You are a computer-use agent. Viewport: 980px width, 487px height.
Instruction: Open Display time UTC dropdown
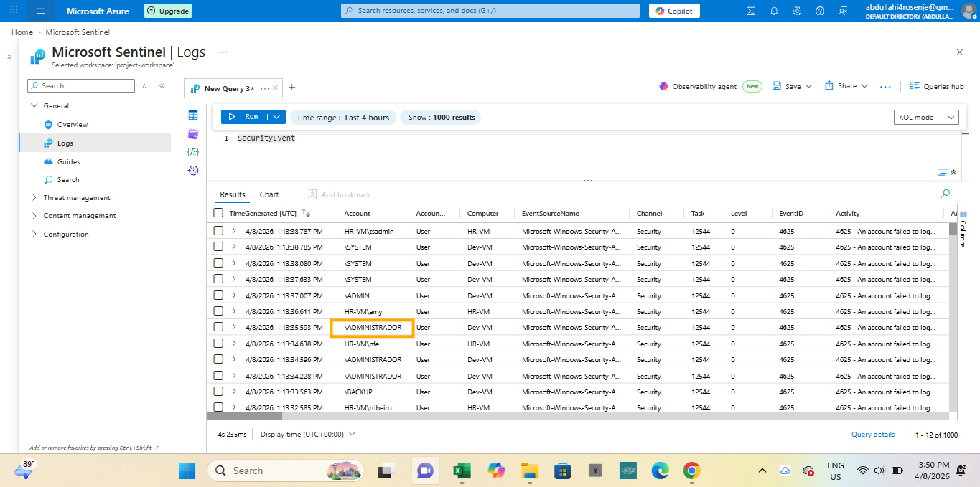(x=308, y=434)
